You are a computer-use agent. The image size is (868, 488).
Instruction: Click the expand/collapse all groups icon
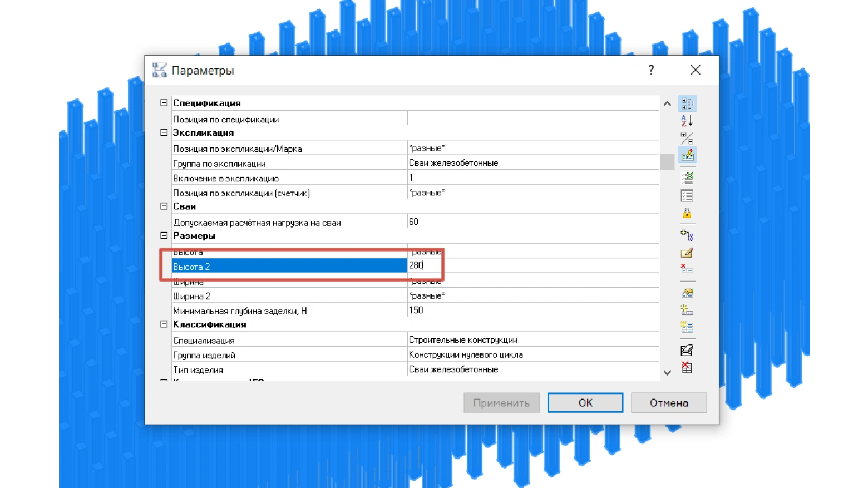coord(687,137)
